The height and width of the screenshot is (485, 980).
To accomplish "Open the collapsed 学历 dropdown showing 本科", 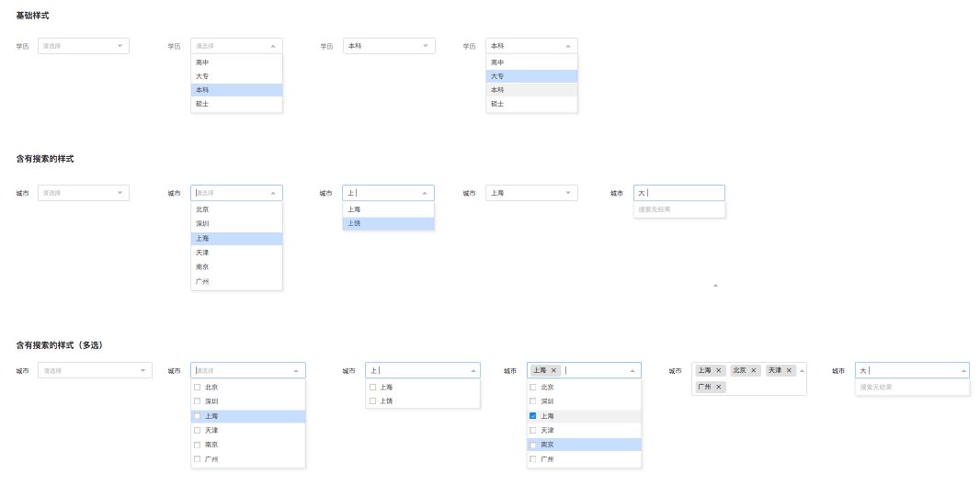I will pos(389,46).
